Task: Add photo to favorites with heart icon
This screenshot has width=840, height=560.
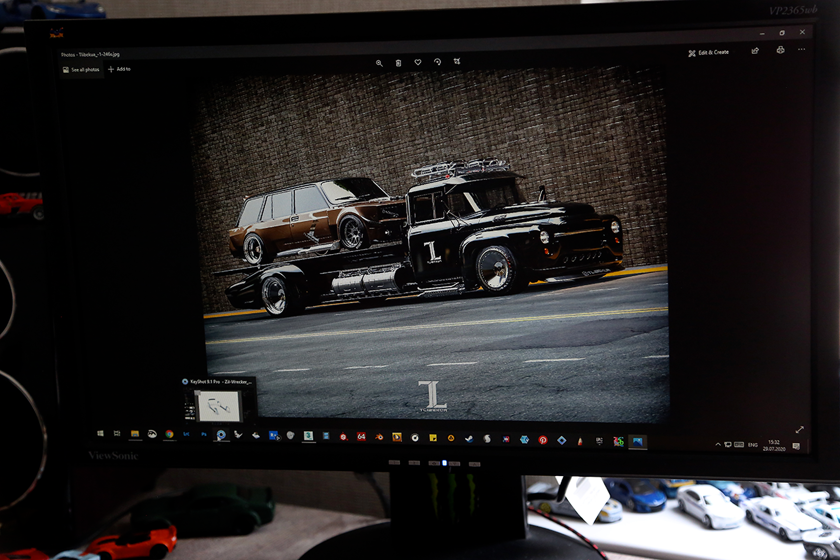Action: pyautogui.click(x=418, y=62)
